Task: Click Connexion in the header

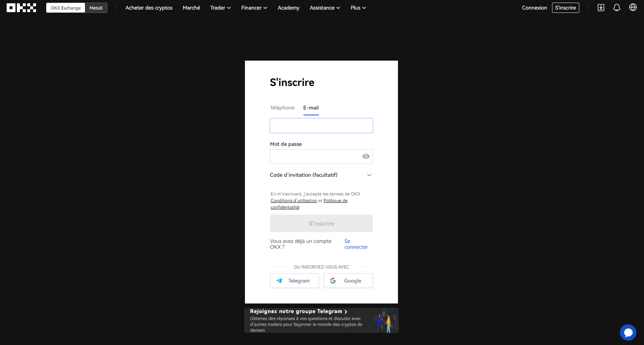Action: pyautogui.click(x=534, y=8)
